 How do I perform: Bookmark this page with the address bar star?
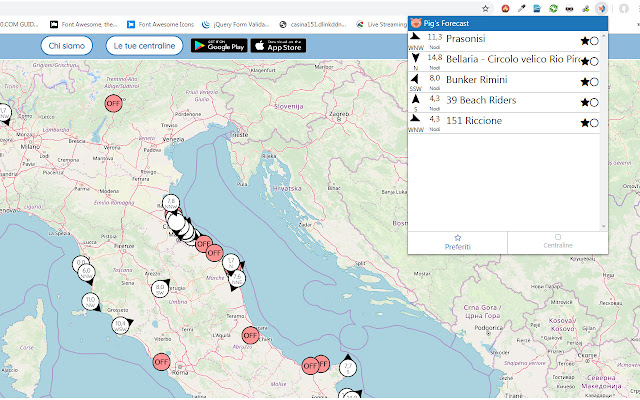point(485,8)
